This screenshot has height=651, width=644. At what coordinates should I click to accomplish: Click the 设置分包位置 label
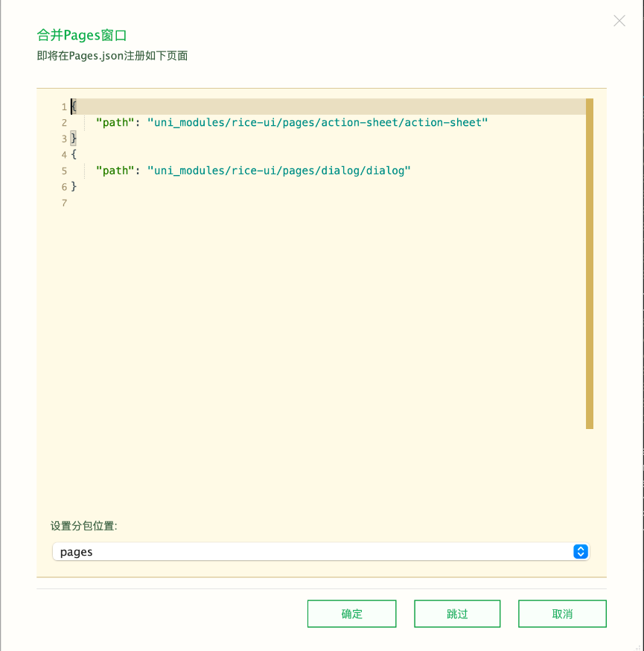coord(83,526)
